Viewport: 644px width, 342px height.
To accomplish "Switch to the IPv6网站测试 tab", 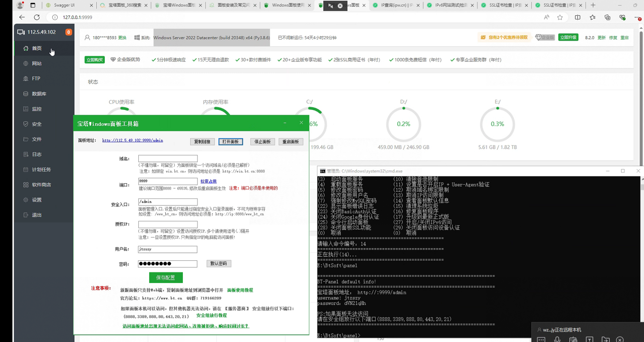I will pyautogui.click(x=451, y=5).
